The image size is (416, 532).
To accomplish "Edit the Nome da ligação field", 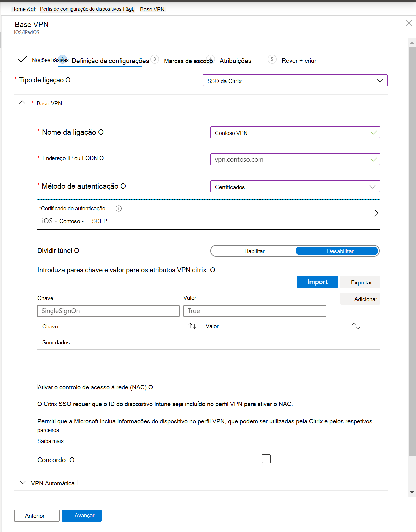I will click(x=295, y=133).
